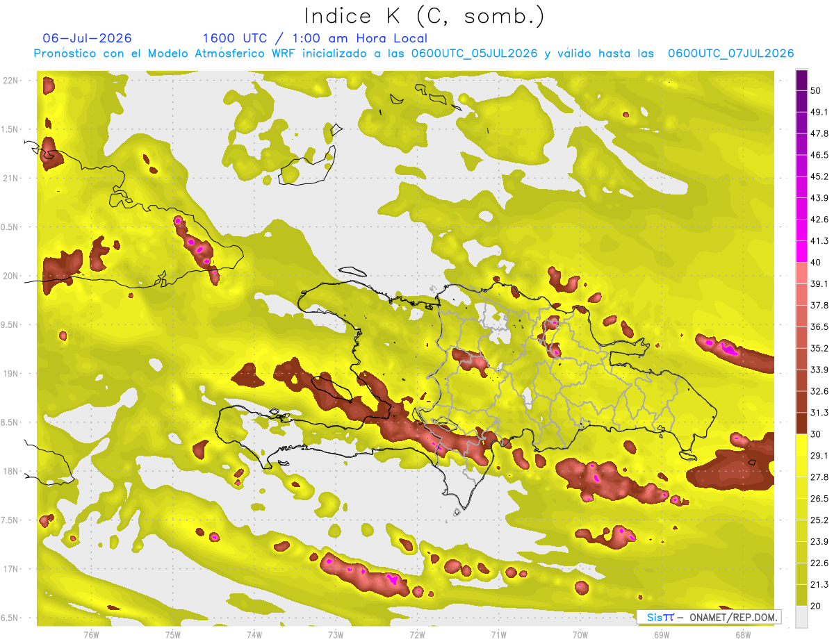Click the legend value '27.8'

pyautogui.click(x=819, y=477)
